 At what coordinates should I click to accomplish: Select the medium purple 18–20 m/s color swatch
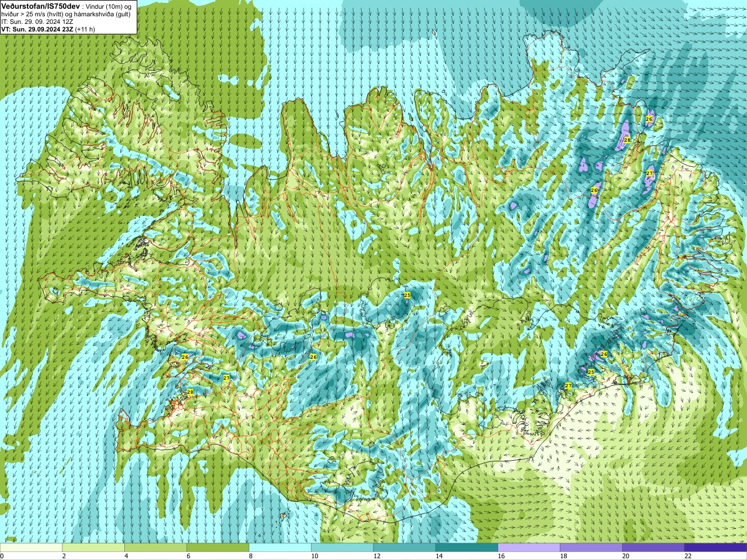click(591, 548)
